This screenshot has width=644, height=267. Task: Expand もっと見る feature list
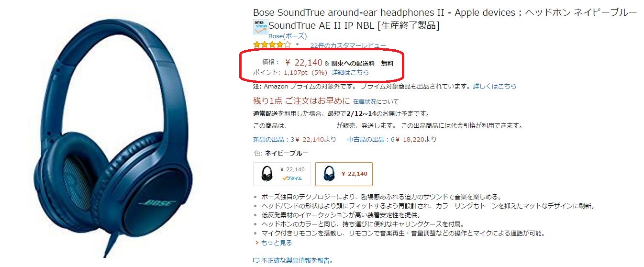(276, 243)
